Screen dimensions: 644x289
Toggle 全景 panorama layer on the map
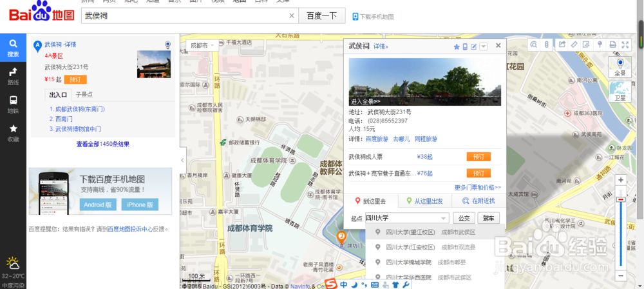(620, 67)
